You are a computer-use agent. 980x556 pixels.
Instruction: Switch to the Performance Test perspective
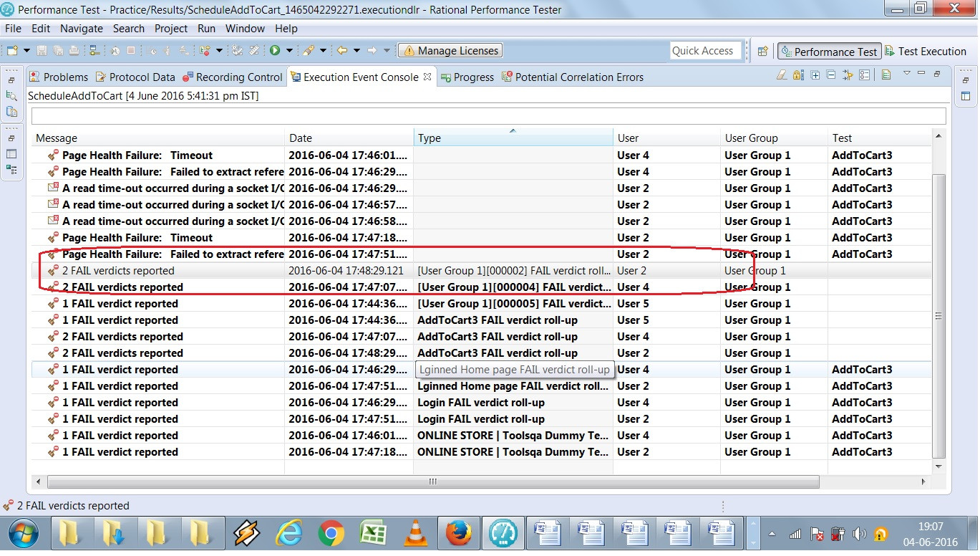tap(829, 52)
